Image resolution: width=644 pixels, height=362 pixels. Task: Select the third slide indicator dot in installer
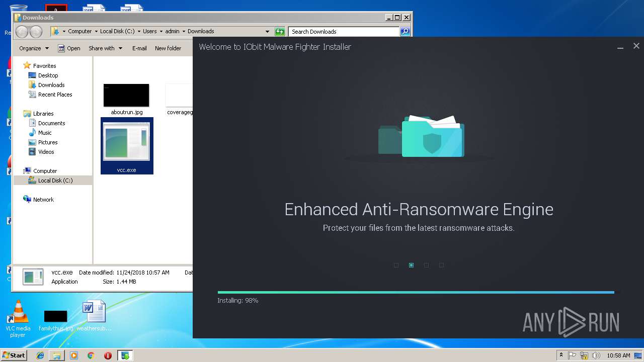[427, 265]
